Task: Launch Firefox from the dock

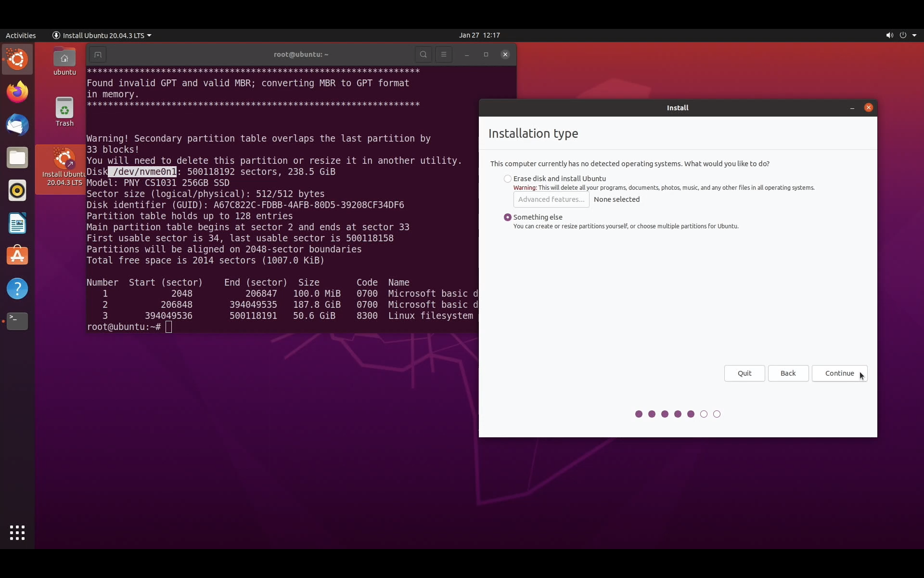Action: tap(17, 92)
